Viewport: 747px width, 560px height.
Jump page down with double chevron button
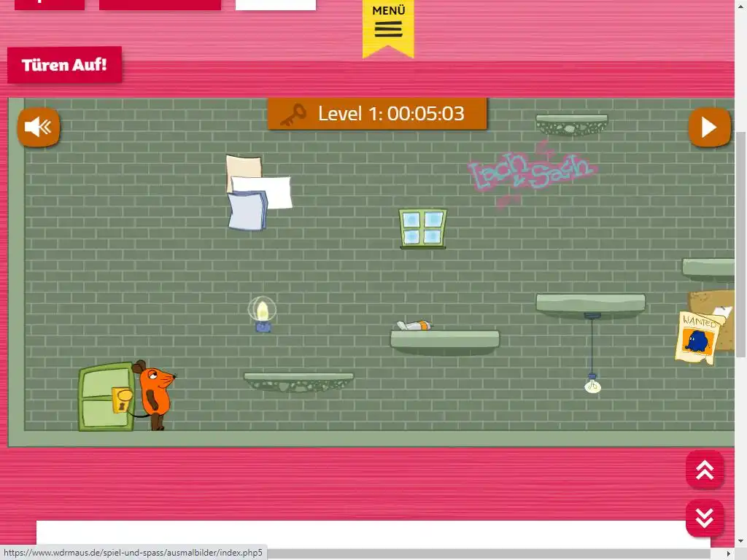point(705,518)
